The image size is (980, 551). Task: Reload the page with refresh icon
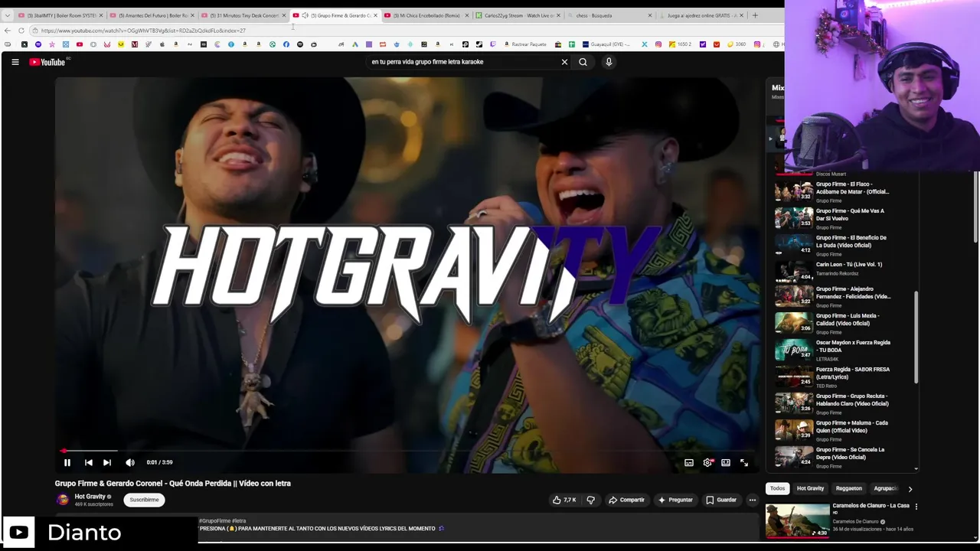point(21,31)
